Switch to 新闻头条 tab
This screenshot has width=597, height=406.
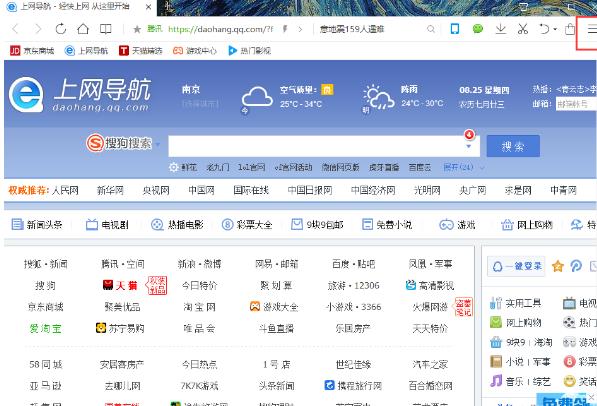click(x=37, y=225)
